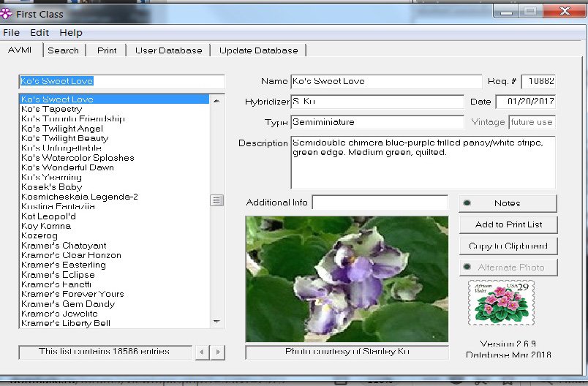Click the Name field
Viewport: 588px width, 386px height.
click(x=387, y=81)
